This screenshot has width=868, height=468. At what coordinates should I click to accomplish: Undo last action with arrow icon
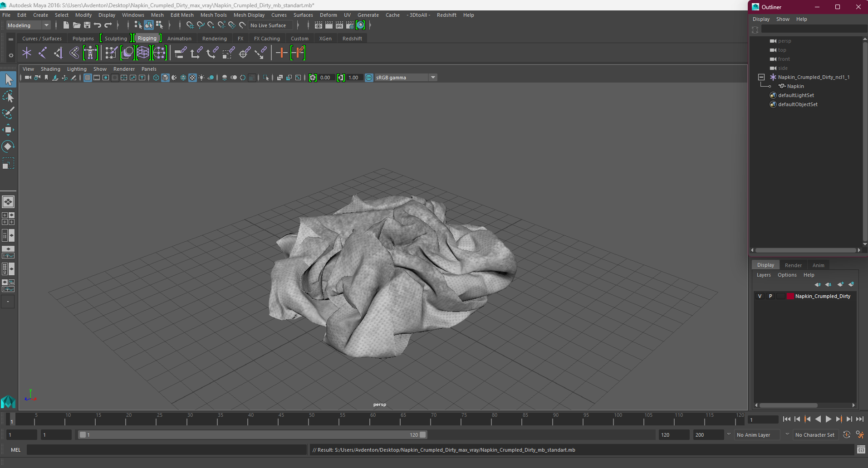pyautogui.click(x=98, y=25)
